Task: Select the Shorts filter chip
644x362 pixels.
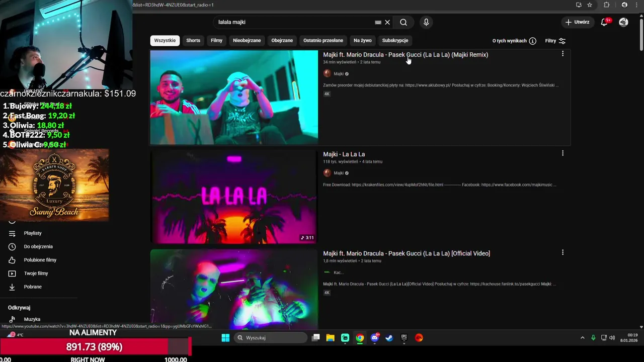Action: (x=193, y=40)
